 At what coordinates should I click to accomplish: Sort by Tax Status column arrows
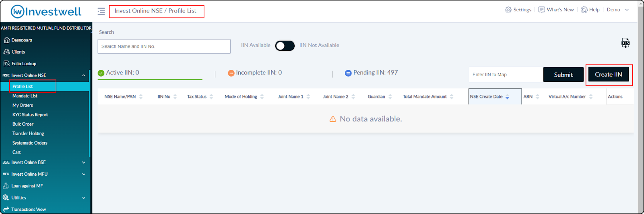click(x=211, y=97)
